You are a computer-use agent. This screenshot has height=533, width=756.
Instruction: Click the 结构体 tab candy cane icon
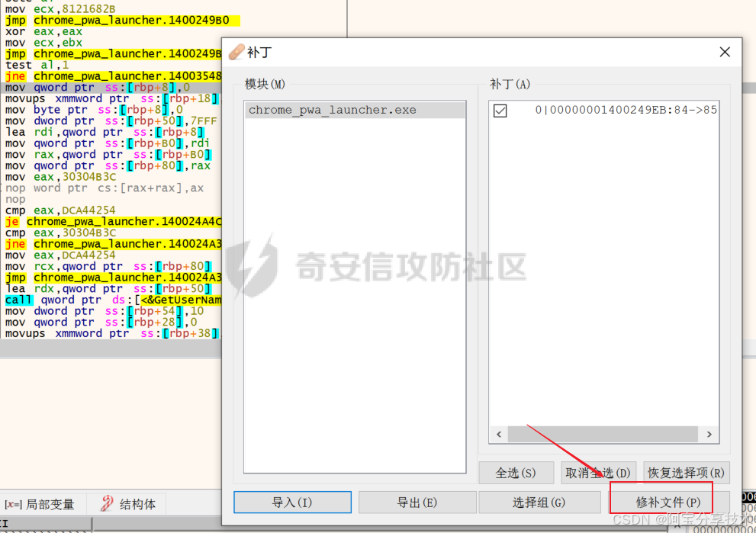[x=107, y=503]
